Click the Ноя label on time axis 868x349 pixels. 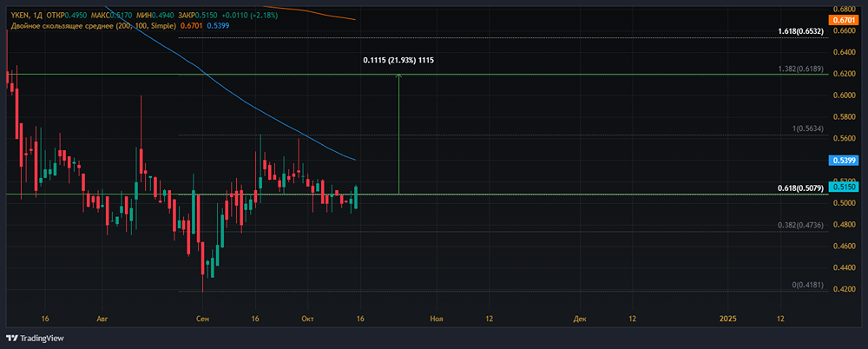437,319
